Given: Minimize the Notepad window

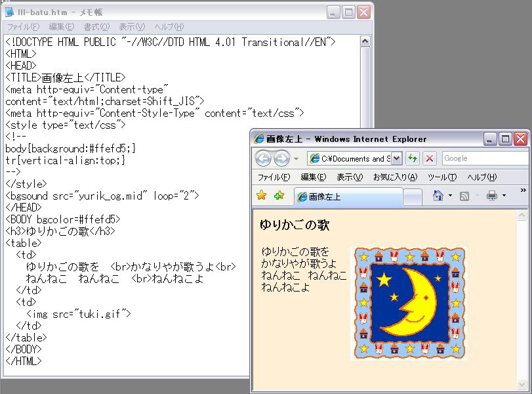Looking at the screenshot, I should pyautogui.click(x=333, y=12).
